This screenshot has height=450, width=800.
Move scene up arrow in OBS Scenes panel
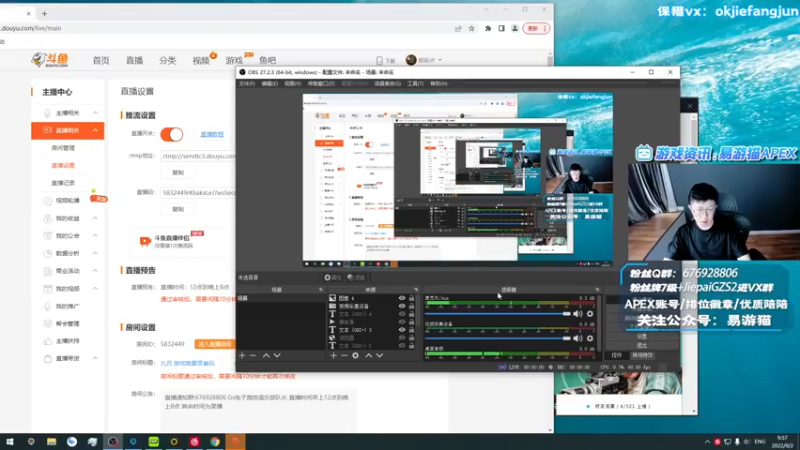coord(266,355)
